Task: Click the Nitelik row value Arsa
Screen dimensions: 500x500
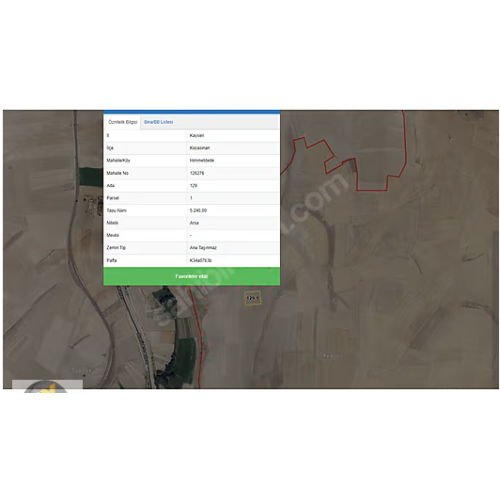Action: coord(194,223)
